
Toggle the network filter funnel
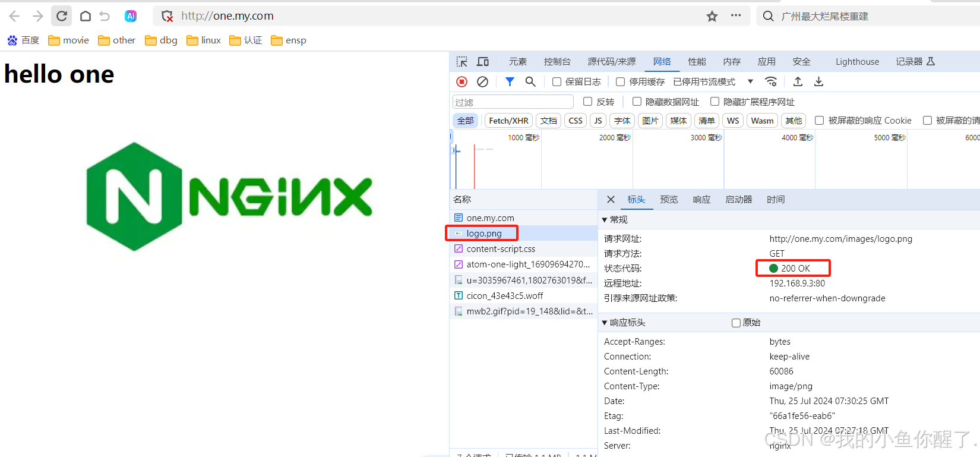point(510,81)
